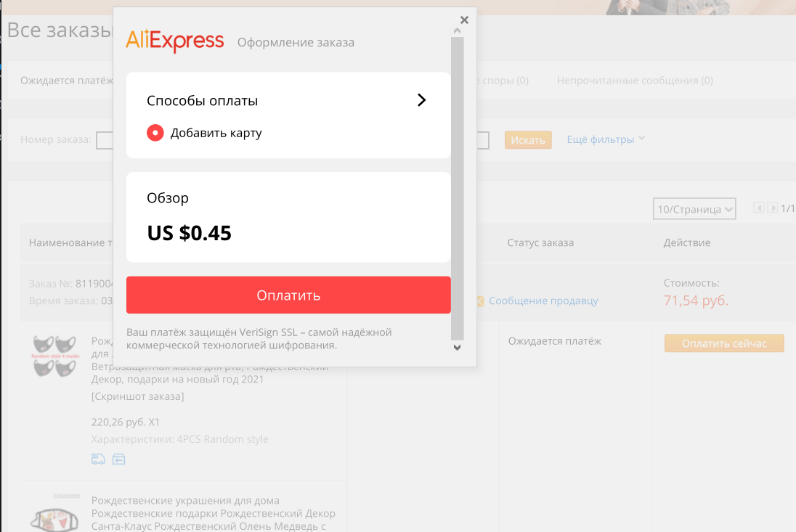This screenshot has width=796, height=532.
Task: Click the Оплатить сейчас button
Action: 724,343
